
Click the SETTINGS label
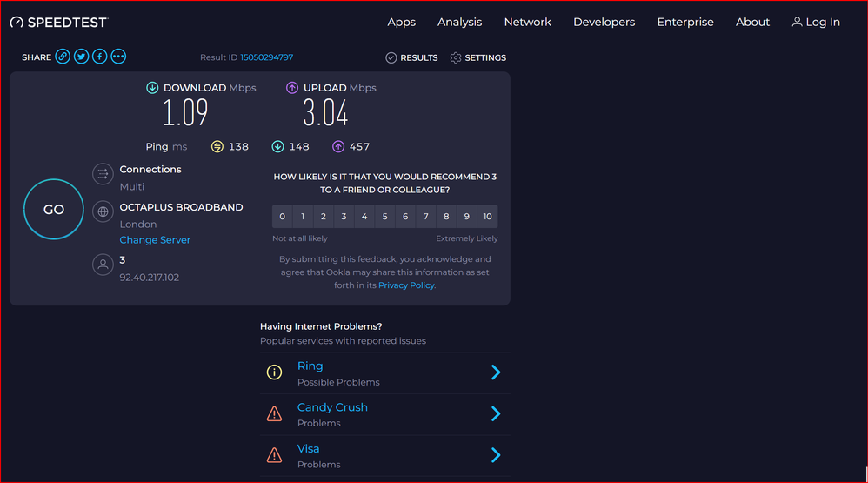[x=485, y=57]
